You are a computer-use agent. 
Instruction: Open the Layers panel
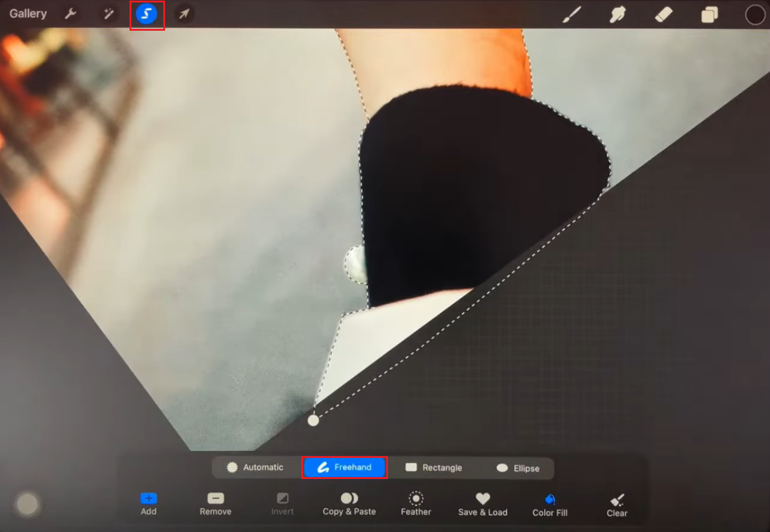pyautogui.click(x=709, y=14)
